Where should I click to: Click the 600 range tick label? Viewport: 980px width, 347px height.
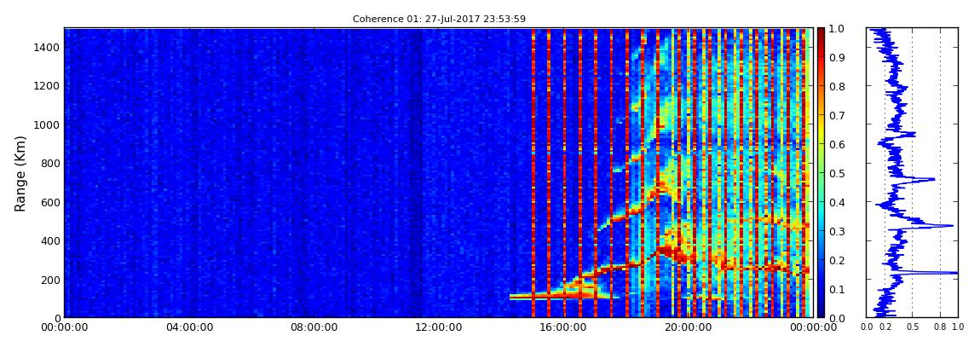point(50,203)
